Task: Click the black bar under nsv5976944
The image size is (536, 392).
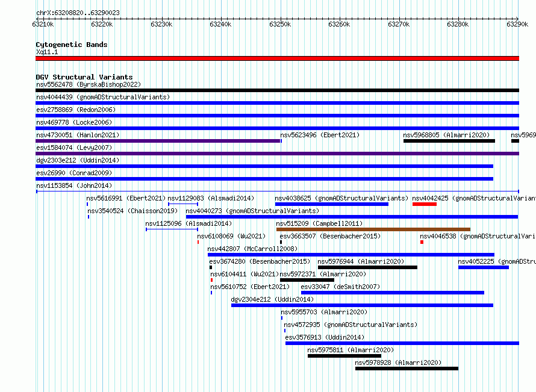Action: tap(367, 267)
